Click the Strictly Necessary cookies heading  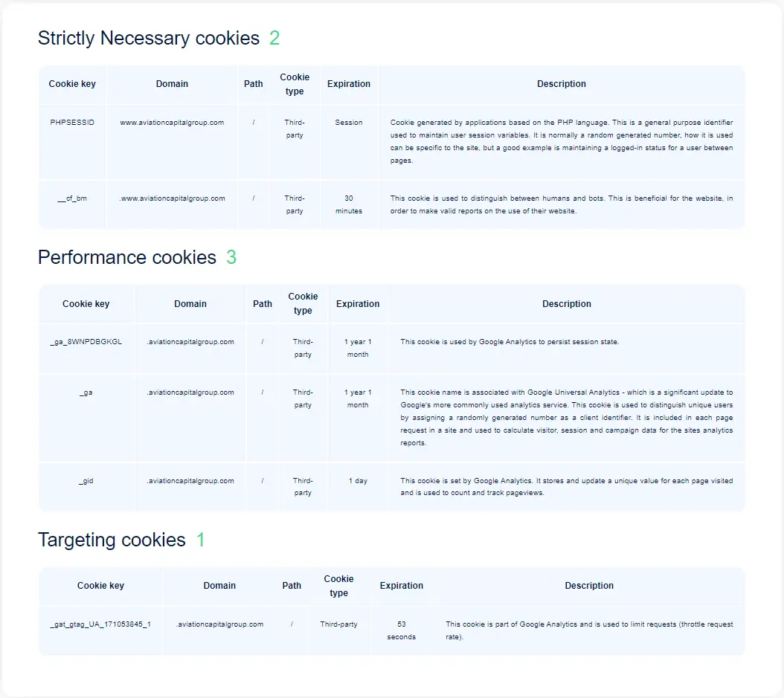149,38
